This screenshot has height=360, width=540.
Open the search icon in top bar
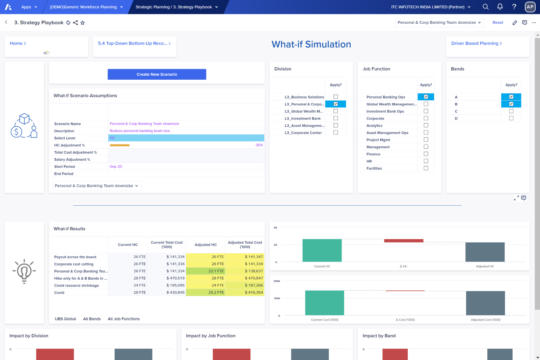[485, 7]
